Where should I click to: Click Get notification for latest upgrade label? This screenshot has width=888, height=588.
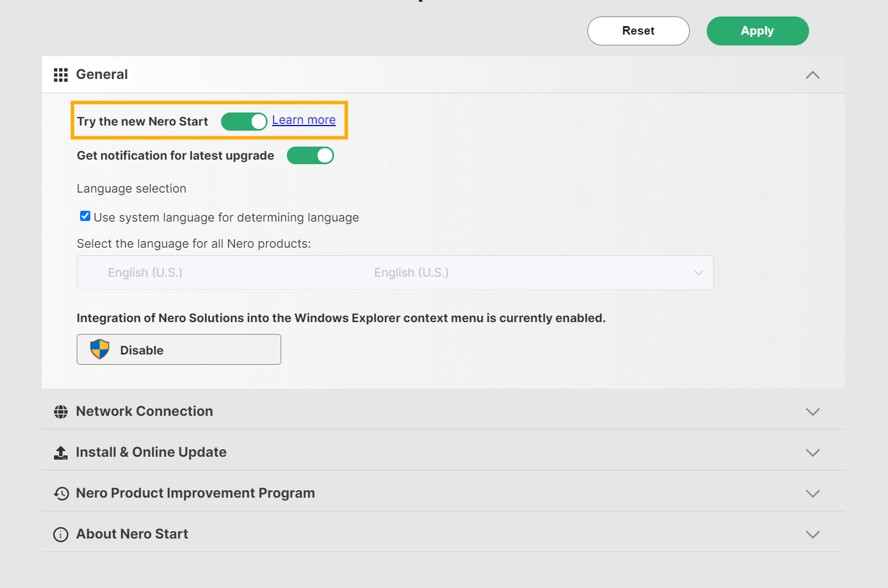click(x=176, y=156)
